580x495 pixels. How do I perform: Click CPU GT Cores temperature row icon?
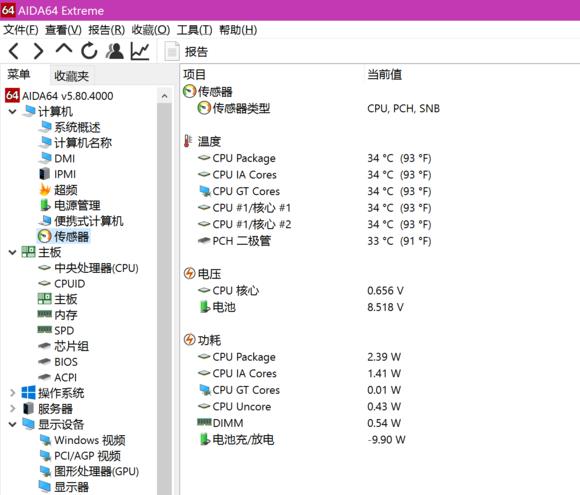[204, 191]
